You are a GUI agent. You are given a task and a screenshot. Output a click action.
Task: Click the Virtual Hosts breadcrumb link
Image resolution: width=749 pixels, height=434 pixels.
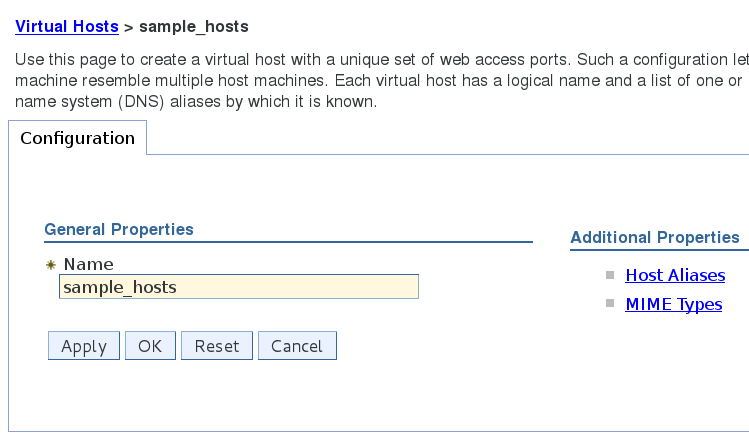pyautogui.click(x=67, y=25)
